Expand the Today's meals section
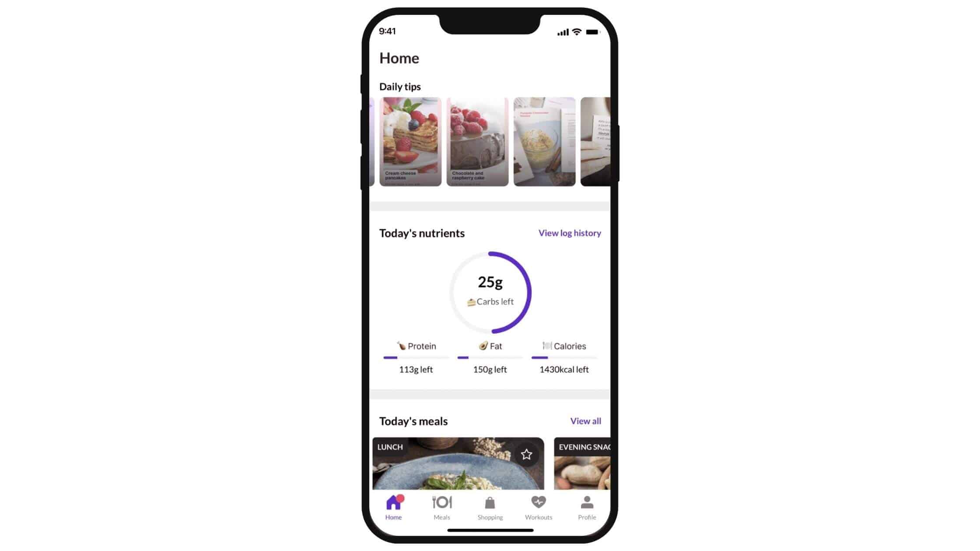This screenshot has width=980, height=551. point(585,421)
